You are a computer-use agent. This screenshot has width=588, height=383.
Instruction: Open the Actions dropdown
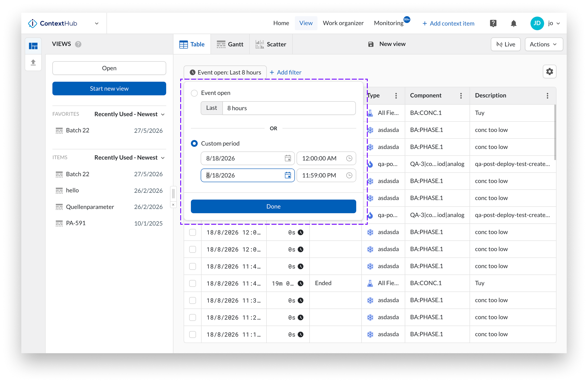543,44
